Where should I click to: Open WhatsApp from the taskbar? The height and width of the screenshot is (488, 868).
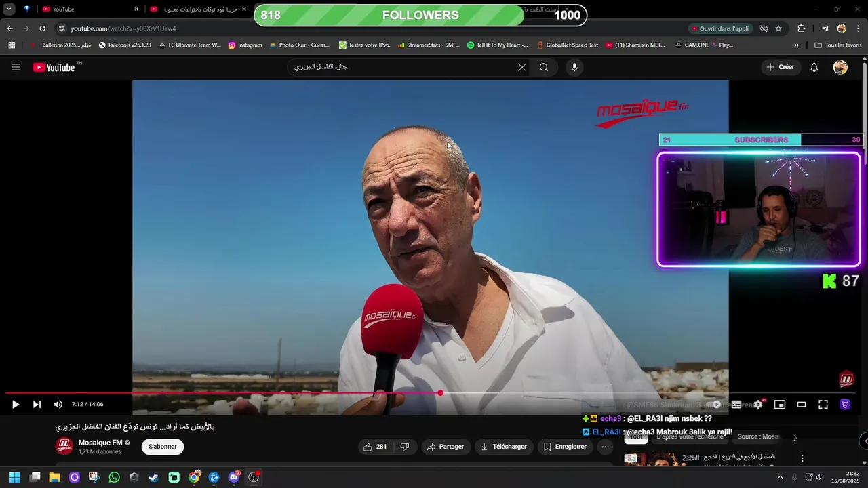114,477
